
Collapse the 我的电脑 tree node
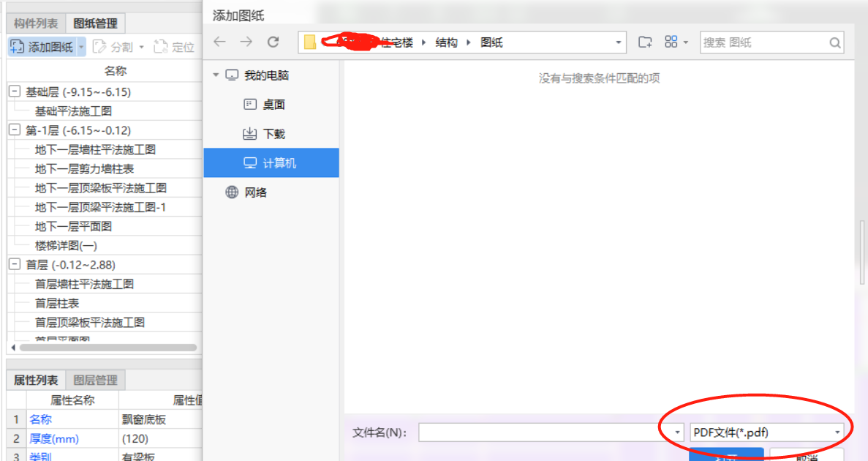pyautogui.click(x=216, y=75)
